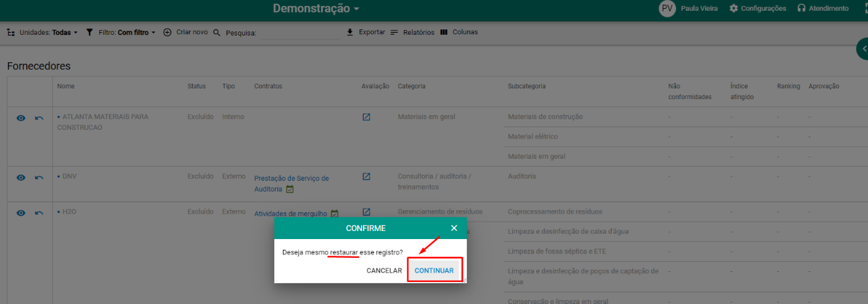View the ATLANTA MATERIAIS record via eye icon
868x304 pixels.
(x=21, y=118)
